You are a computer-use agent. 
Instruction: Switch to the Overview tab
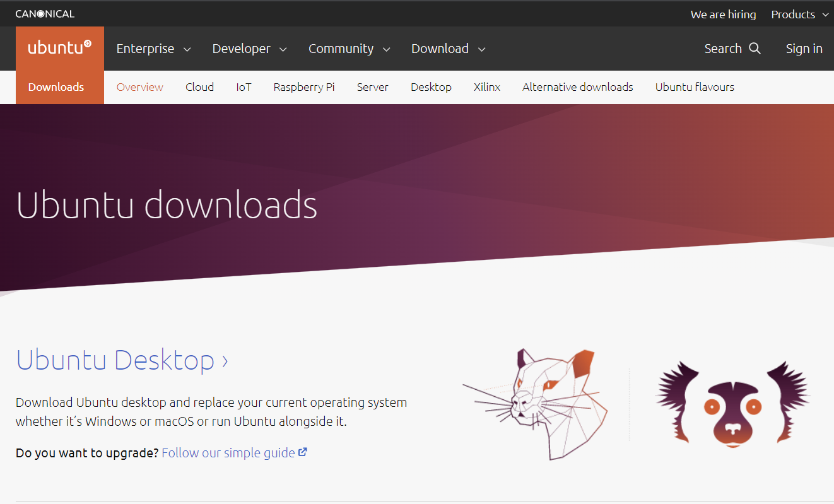pyautogui.click(x=140, y=87)
